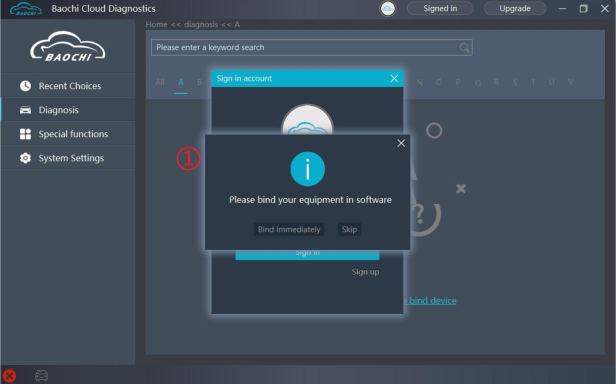
Task: Minimize the Baochi window
Action: pos(562,8)
